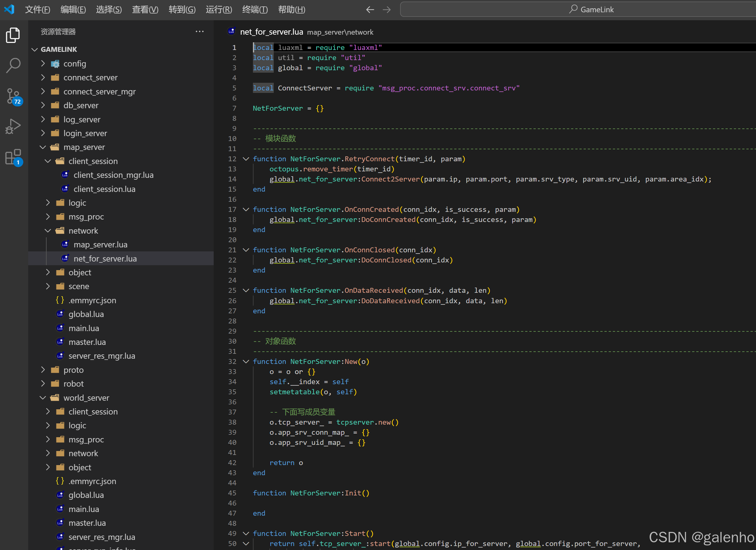This screenshot has width=756, height=550.
Task: Collapse the map_server folder
Action: click(x=84, y=147)
